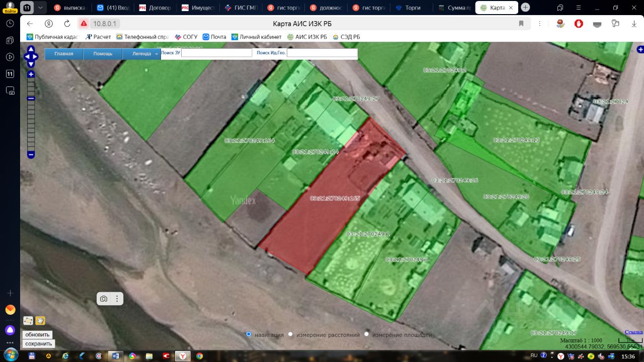Reload the page
644x362 pixels.
67,24
